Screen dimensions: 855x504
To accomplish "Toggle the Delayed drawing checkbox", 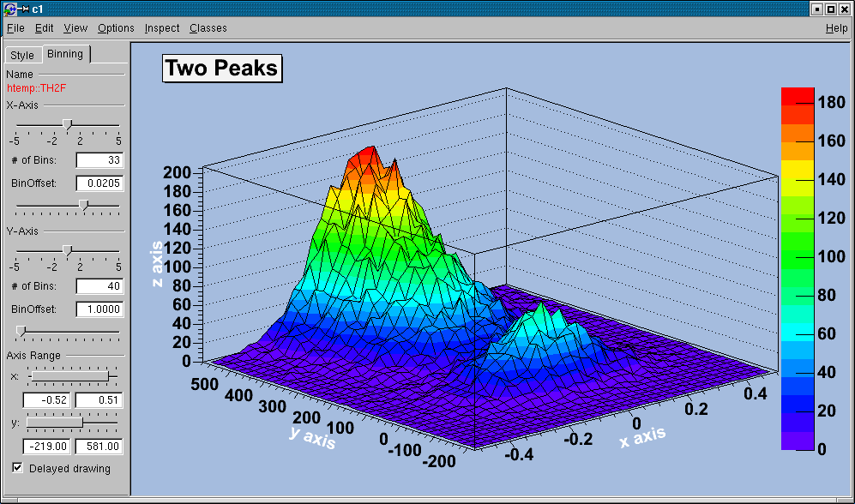I will tap(18, 468).
